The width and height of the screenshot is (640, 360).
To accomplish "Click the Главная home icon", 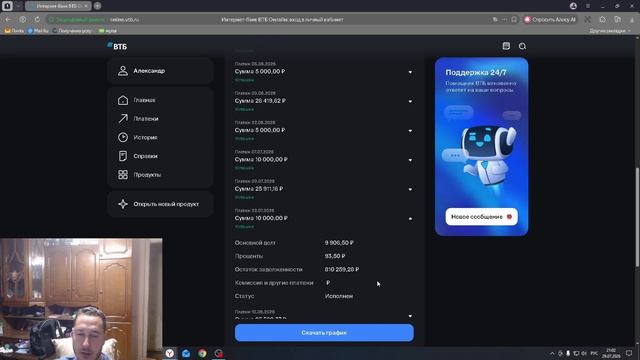I will click(123, 100).
